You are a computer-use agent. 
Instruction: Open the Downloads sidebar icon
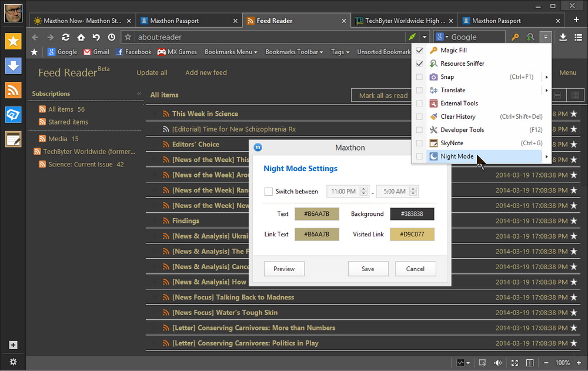[13, 66]
